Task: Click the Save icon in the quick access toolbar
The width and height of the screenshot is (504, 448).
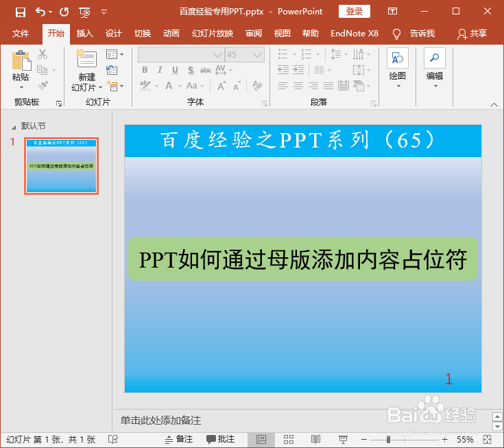Action: pyautogui.click(x=21, y=12)
